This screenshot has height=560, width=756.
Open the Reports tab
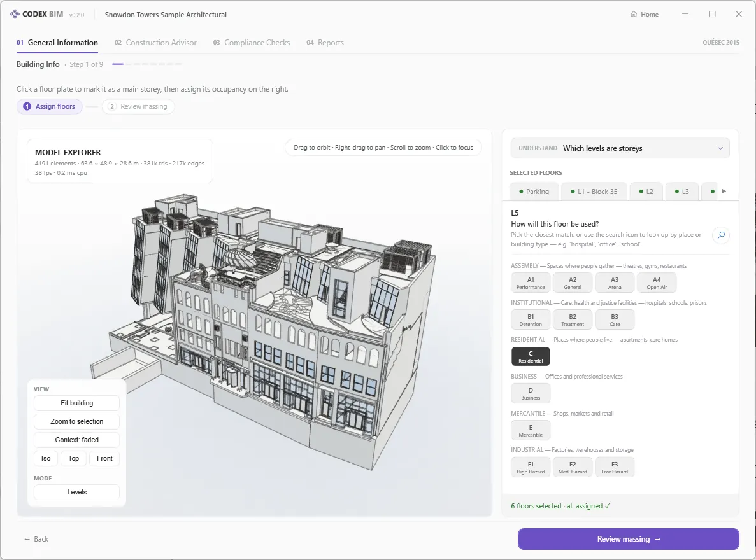[x=325, y=43]
